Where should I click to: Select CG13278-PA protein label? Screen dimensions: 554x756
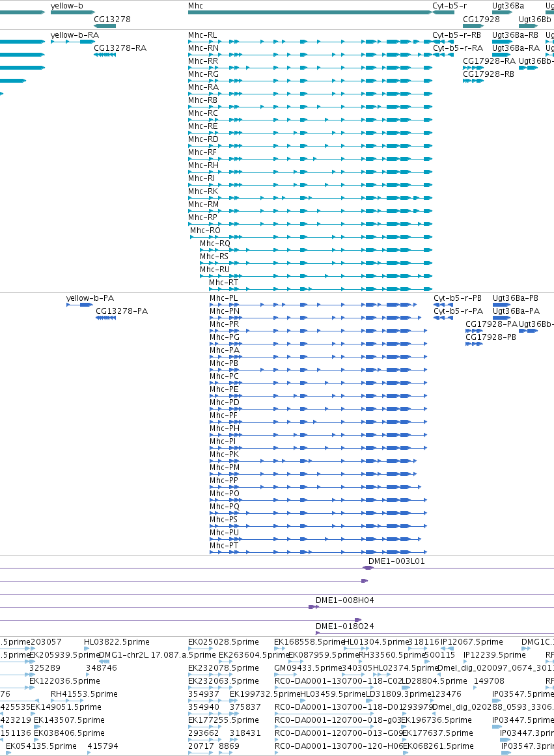click(x=122, y=311)
